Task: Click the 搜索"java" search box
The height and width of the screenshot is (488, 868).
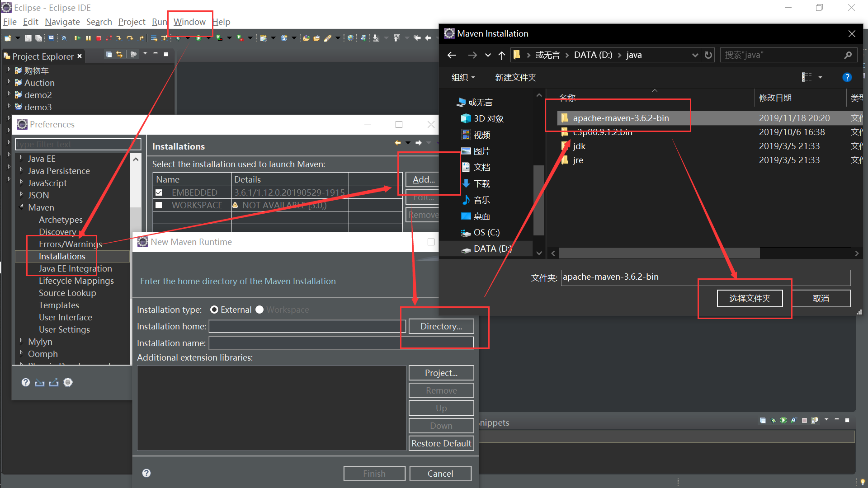Action: click(x=788, y=55)
